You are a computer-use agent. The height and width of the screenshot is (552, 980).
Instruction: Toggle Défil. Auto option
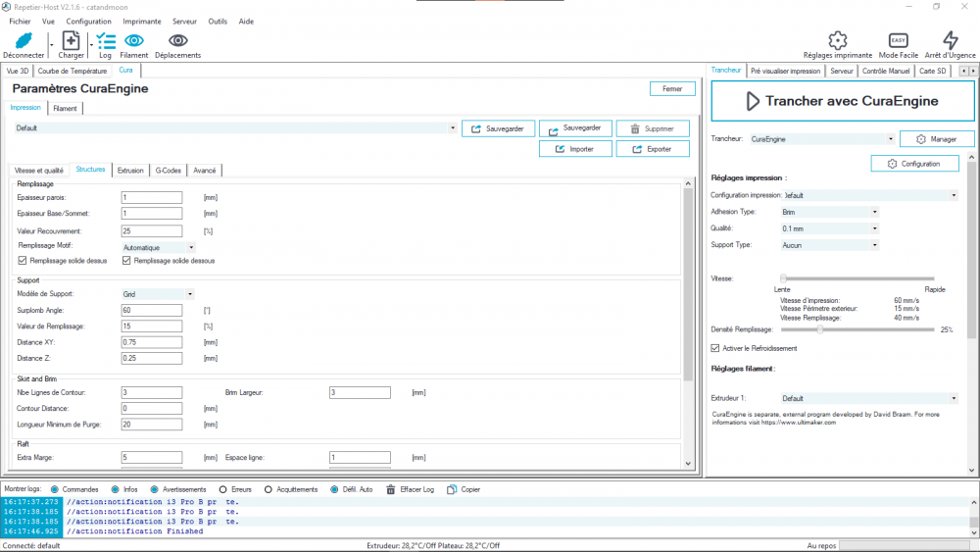334,489
